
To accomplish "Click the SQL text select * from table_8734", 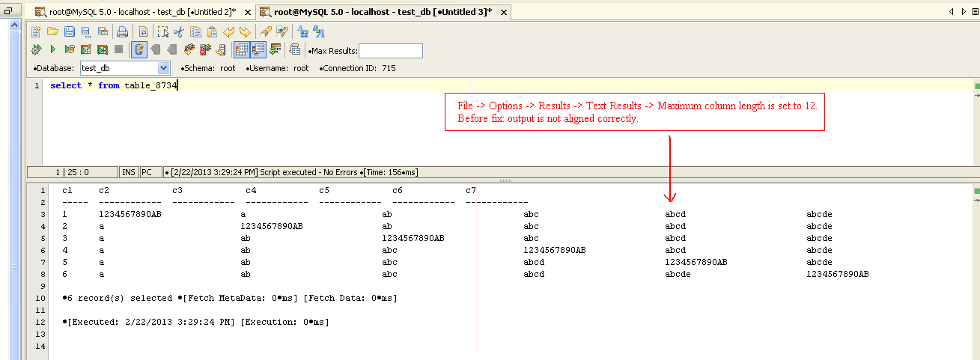I will click(114, 85).
